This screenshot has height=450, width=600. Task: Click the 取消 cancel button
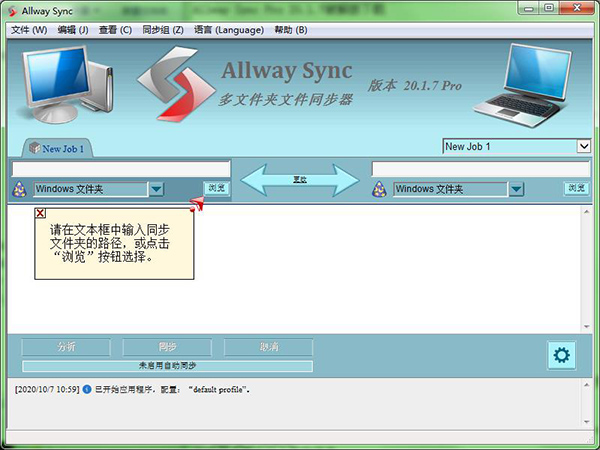click(x=268, y=347)
